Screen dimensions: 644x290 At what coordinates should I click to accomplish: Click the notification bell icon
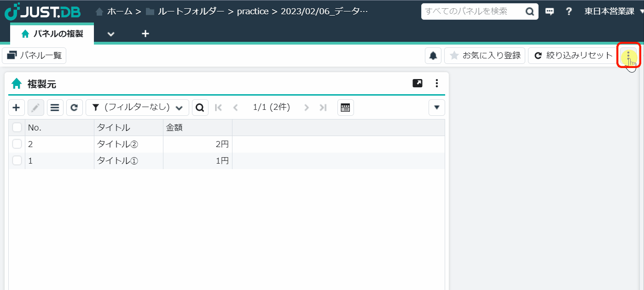click(432, 55)
